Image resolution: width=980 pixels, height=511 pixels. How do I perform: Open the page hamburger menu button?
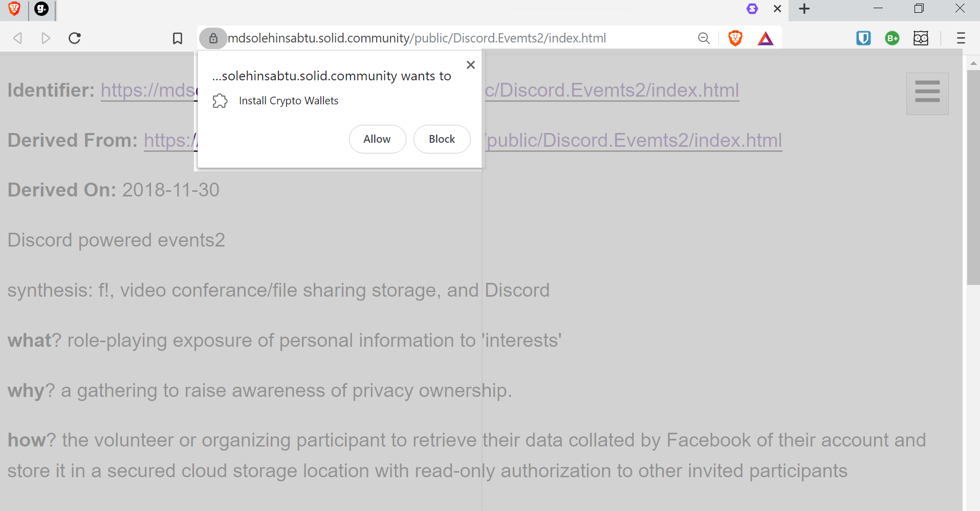[x=927, y=94]
